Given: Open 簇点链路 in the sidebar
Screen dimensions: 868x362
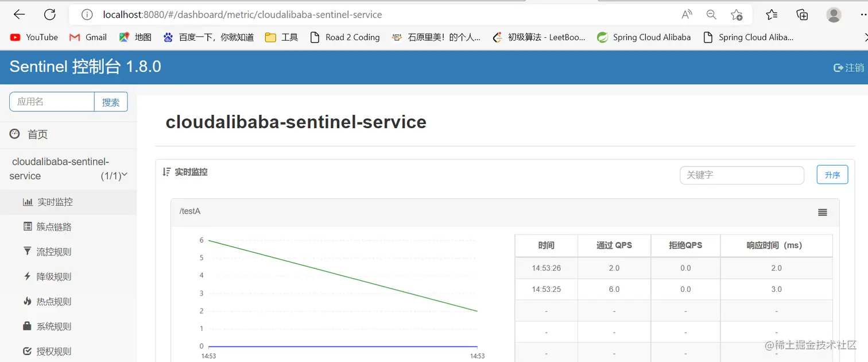Looking at the screenshot, I should (53, 227).
